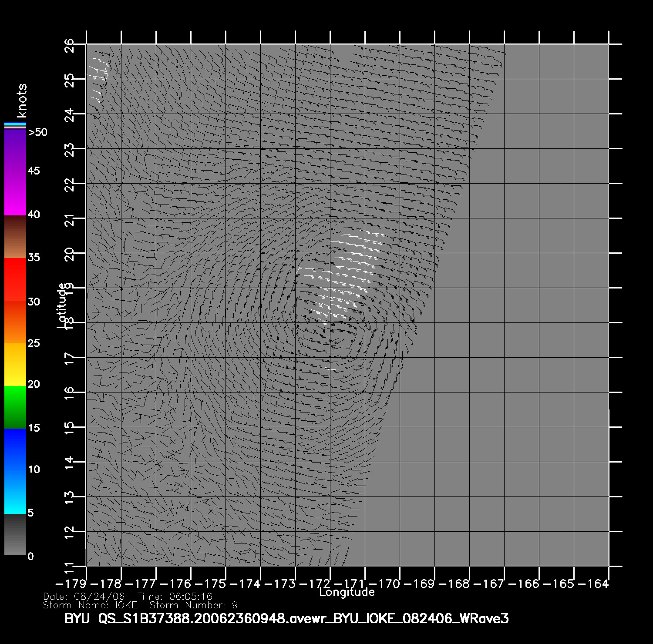The image size is (653, 644).
Task: Click the ">50" legend value label
Action: [37, 132]
